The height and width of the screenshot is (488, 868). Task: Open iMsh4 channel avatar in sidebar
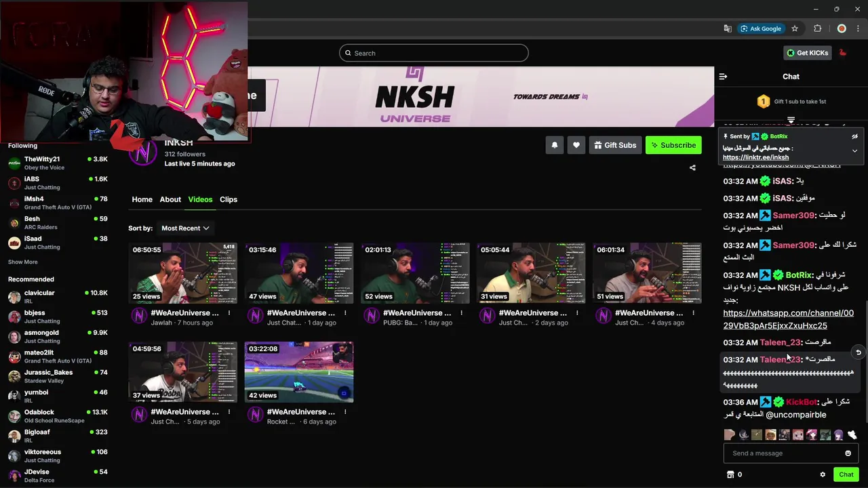14,203
